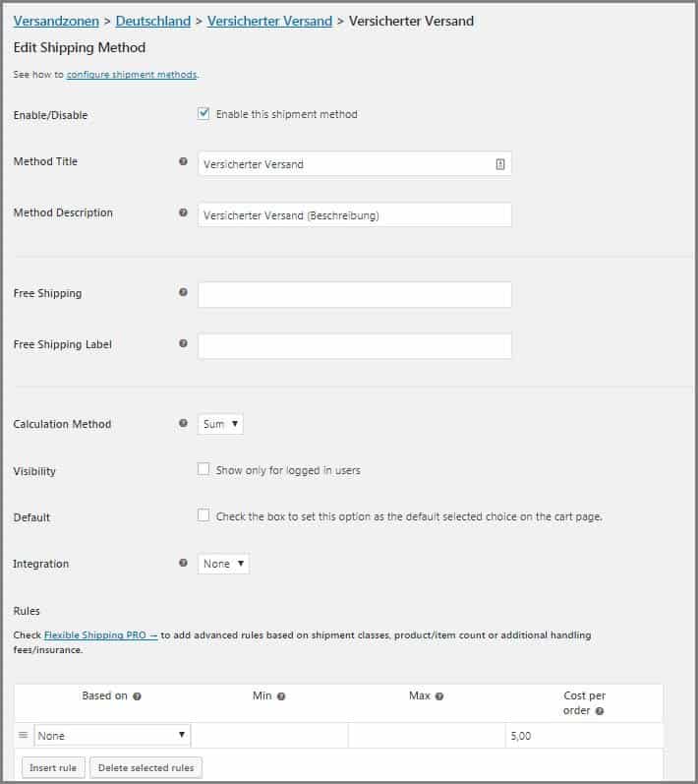The image size is (698, 784).
Task: Click the help icon beside Method Description
Action: pos(183,212)
